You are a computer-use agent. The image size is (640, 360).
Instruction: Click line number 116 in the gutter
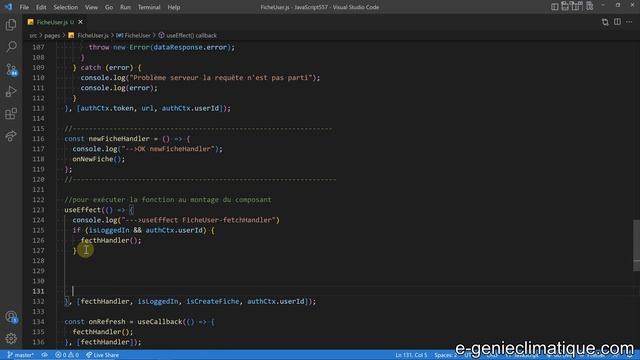click(x=38, y=139)
